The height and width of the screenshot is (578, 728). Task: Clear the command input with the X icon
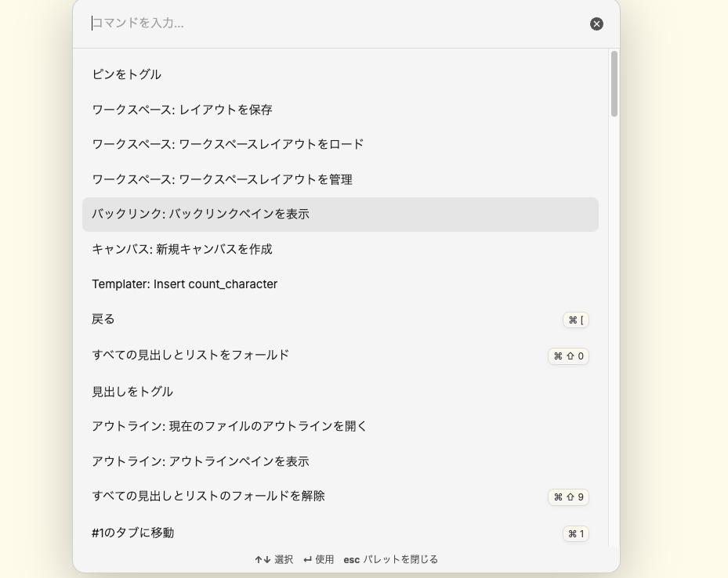[x=596, y=23]
